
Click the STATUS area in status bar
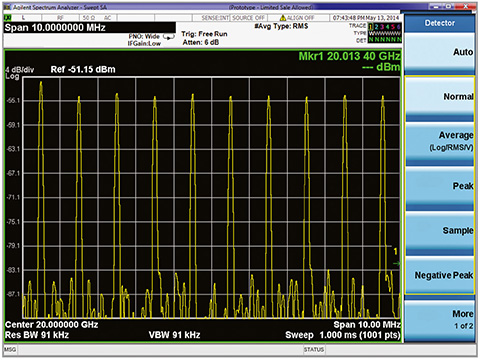point(314,349)
